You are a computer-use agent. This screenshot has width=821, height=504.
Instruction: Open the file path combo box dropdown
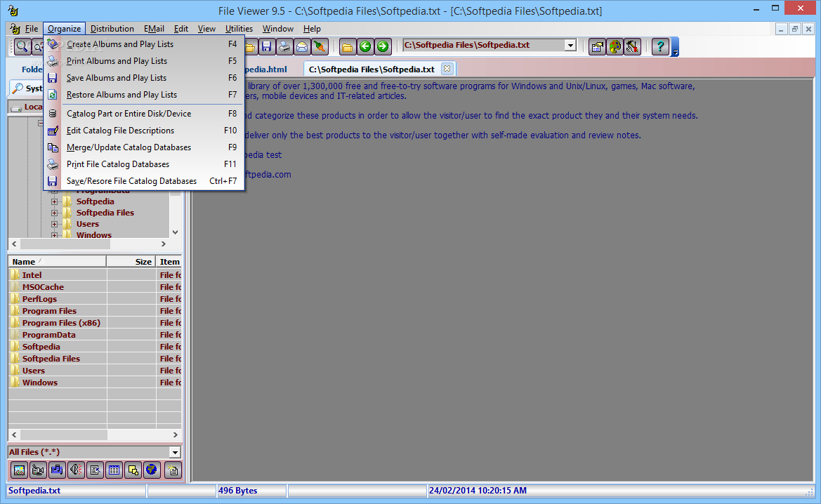(570, 46)
